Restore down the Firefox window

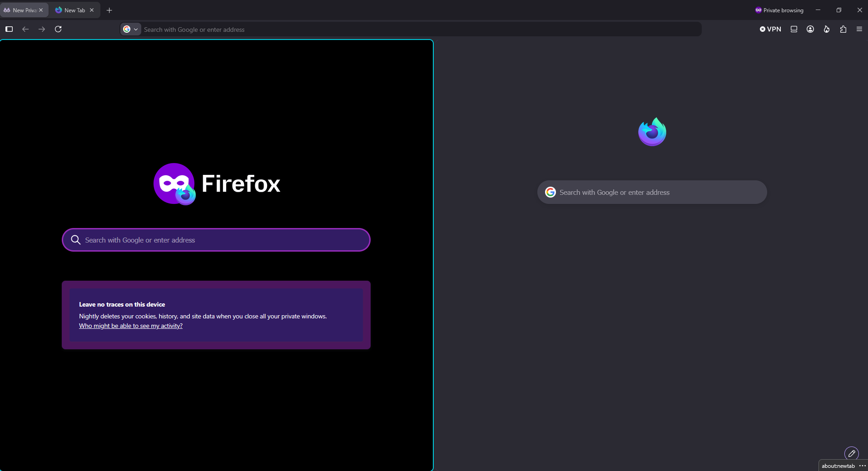839,10
